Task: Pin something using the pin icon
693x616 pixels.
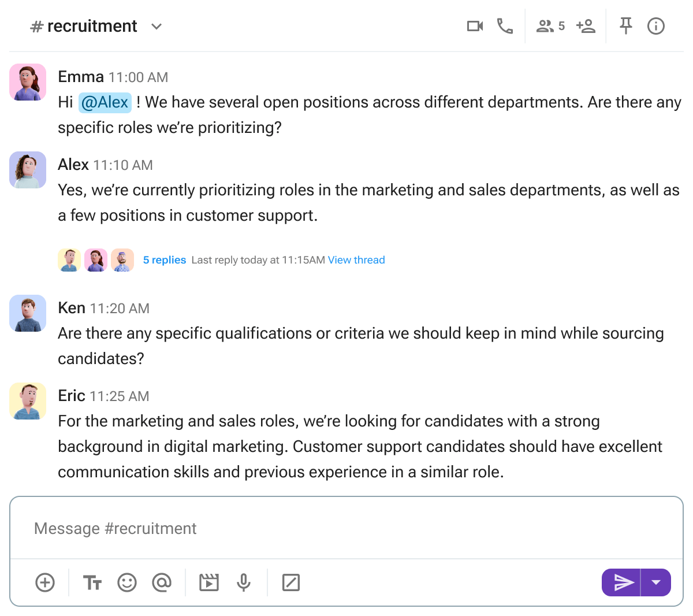Action: (625, 25)
